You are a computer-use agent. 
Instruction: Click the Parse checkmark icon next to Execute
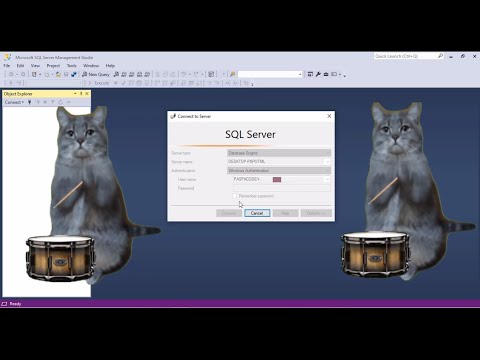click(x=123, y=83)
